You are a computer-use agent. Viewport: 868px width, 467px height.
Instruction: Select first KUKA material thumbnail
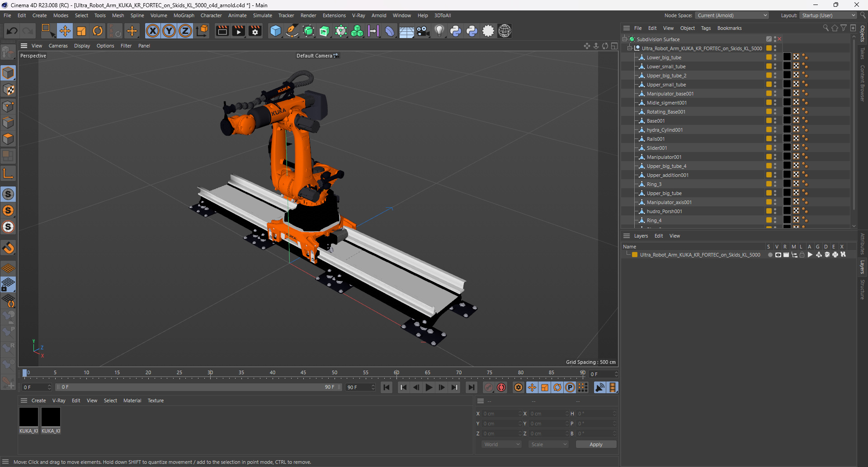pyautogui.click(x=28, y=417)
